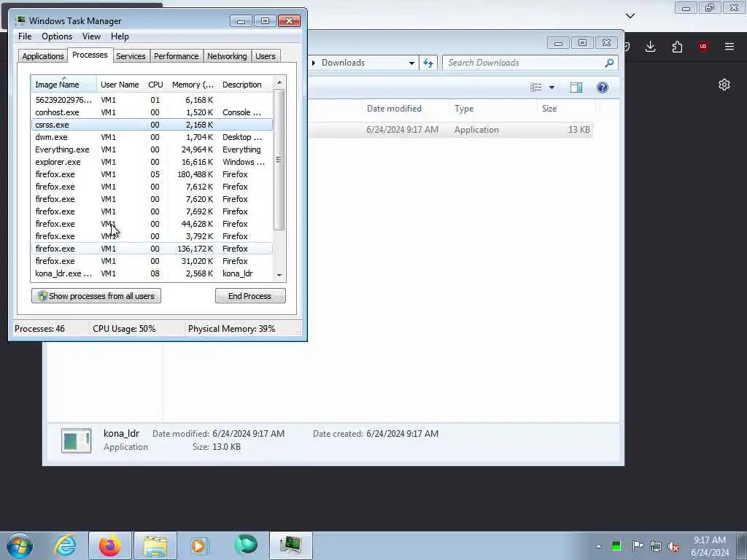Open the View menu in Task Manager

pyautogui.click(x=91, y=36)
